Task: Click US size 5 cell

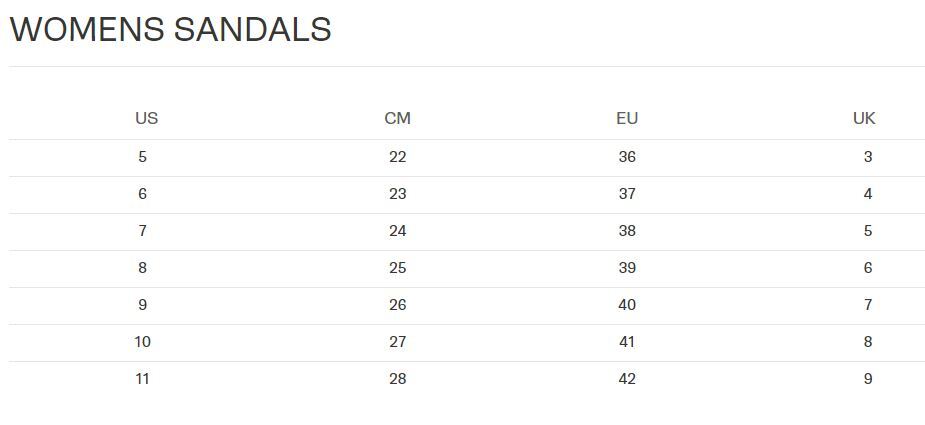Action: [x=142, y=157]
